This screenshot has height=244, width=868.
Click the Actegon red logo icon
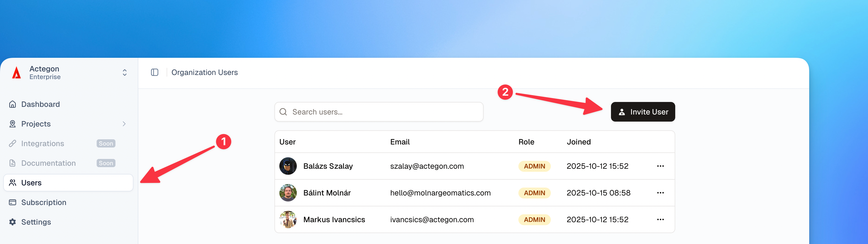click(x=17, y=73)
